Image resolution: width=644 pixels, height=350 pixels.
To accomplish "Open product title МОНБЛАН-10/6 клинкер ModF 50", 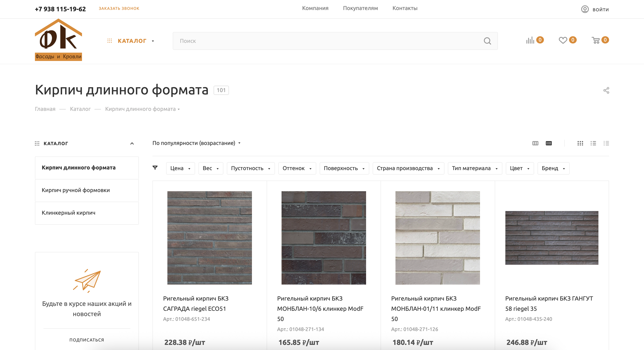I will coord(320,309).
